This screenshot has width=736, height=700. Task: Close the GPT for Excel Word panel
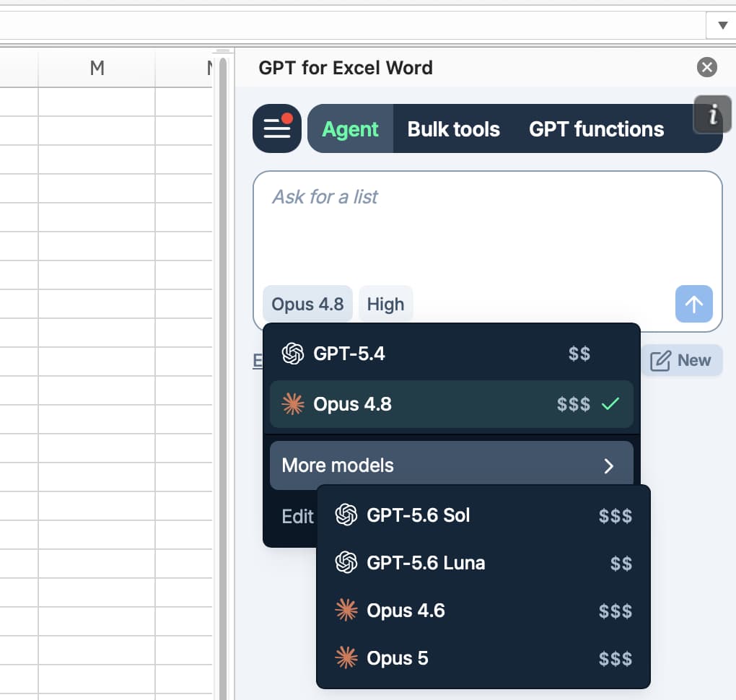coord(706,67)
